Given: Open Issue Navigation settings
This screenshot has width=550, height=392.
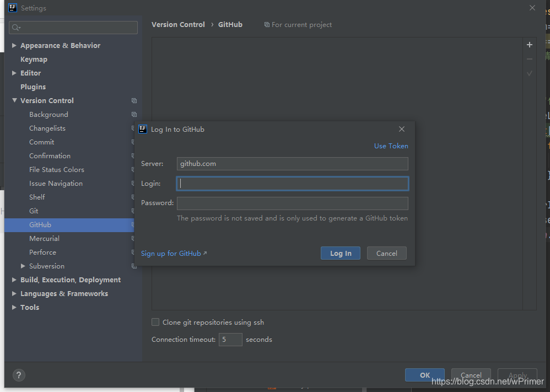Looking at the screenshot, I should [56, 183].
